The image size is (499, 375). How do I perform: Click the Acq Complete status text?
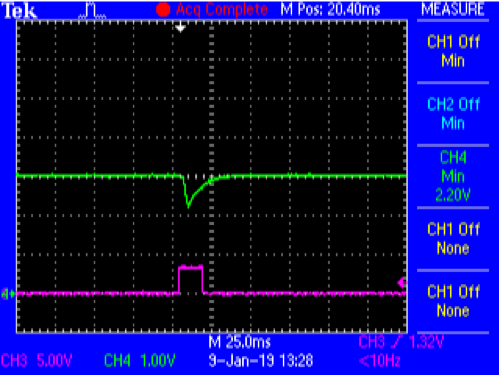222,9
